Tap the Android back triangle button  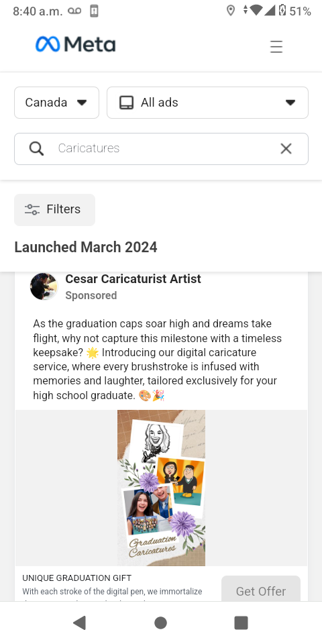(x=79, y=623)
